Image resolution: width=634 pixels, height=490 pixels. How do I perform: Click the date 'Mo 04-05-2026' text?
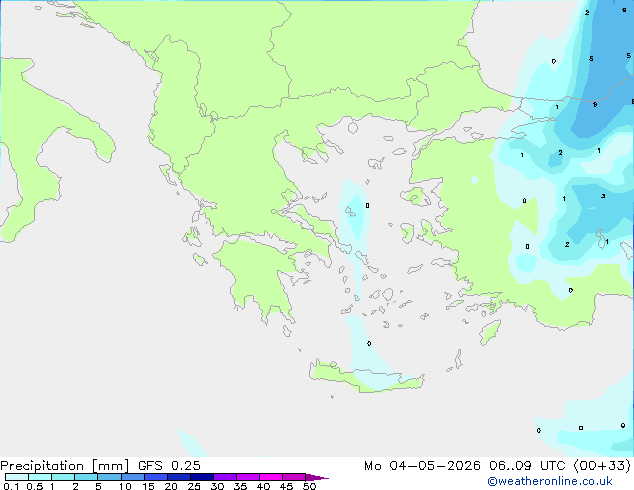click(x=422, y=466)
